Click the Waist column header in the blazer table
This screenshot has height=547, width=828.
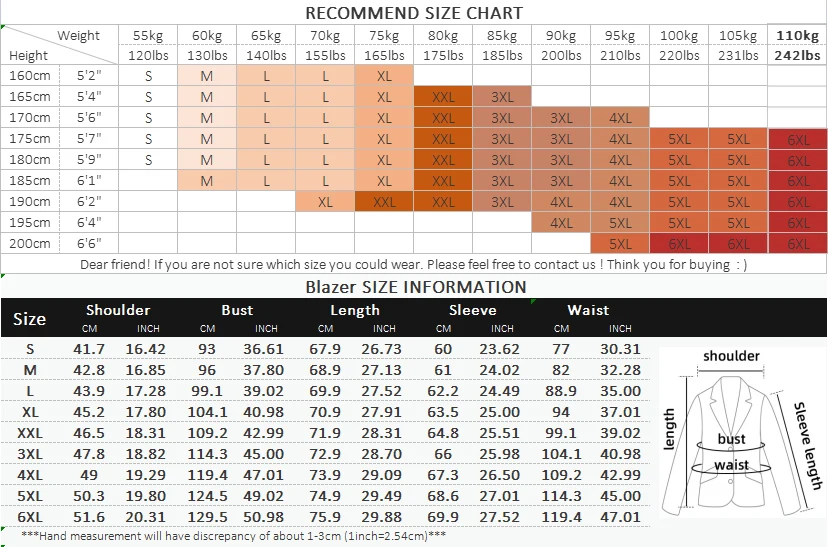[588, 310]
